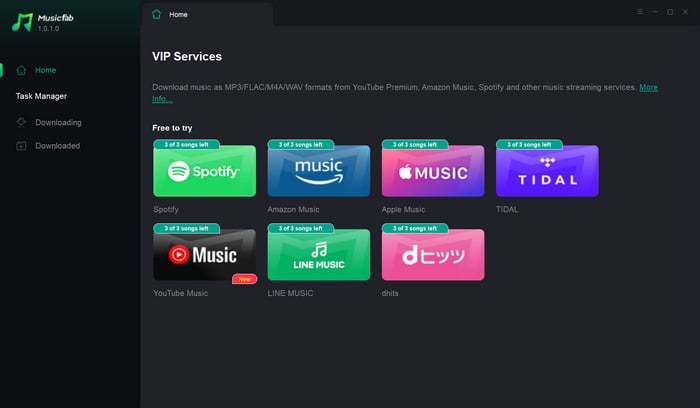Click the VIP Services heading
The height and width of the screenshot is (408, 700).
click(187, 56)
